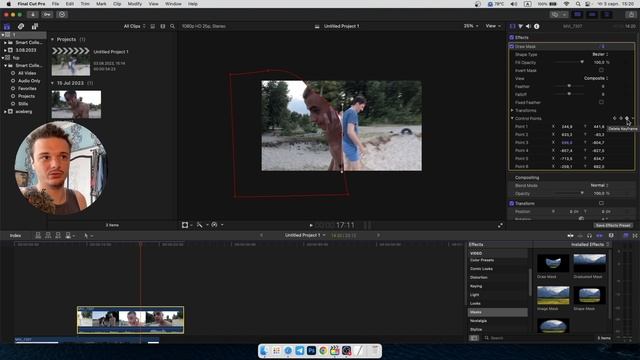Image resolution: width=640 pixels, height=360 pixels.
Task: Open Telegram from the Dock
Action: (300, 351)
